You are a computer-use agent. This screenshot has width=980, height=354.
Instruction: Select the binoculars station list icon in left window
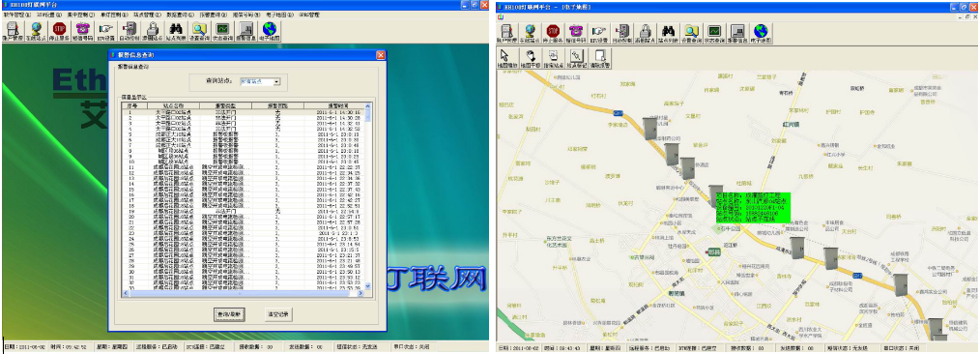[175, 31]
